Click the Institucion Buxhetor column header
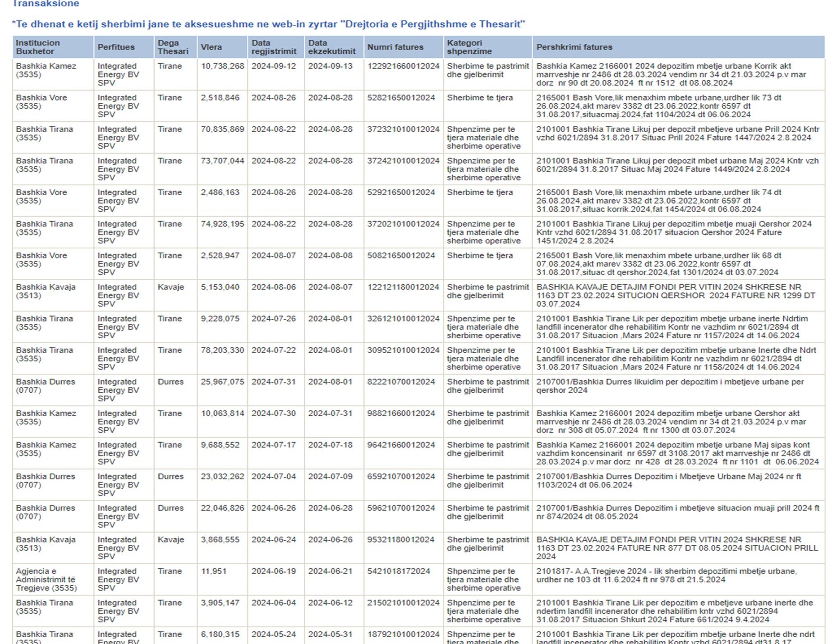This screenshot has height=644, width=828. pyautogui.click(x=38, y=47)
